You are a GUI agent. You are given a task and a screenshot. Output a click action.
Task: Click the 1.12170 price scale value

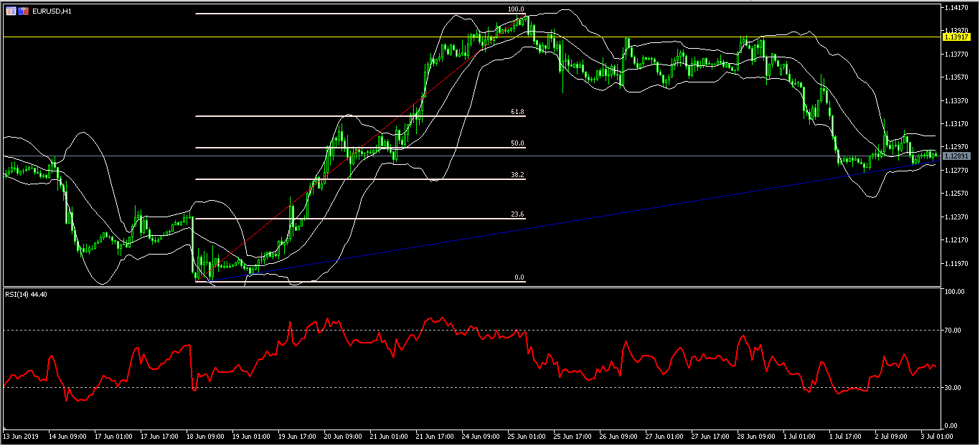click(x=958, y=240)
